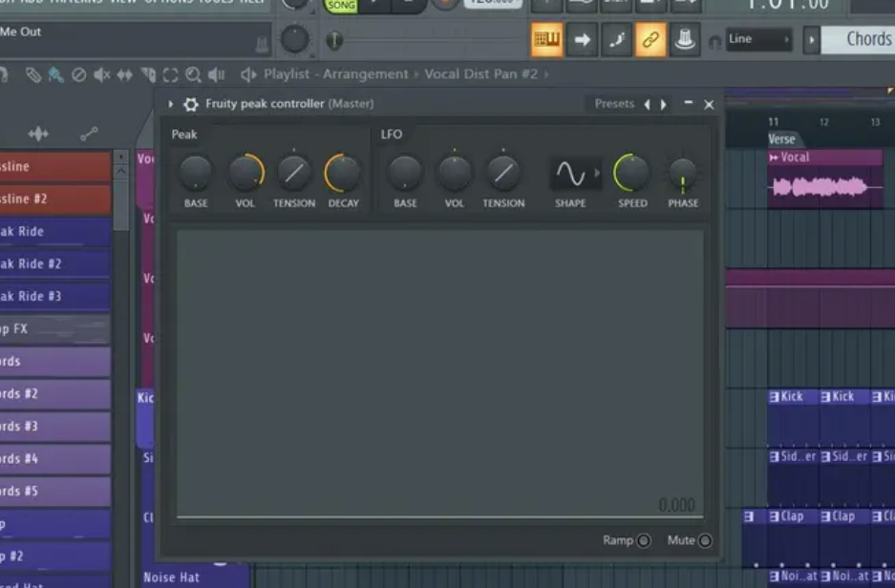Select the Draw pencil tool in the playlist toolbar
The image size is (895, 588).
[x=33, y=74]
